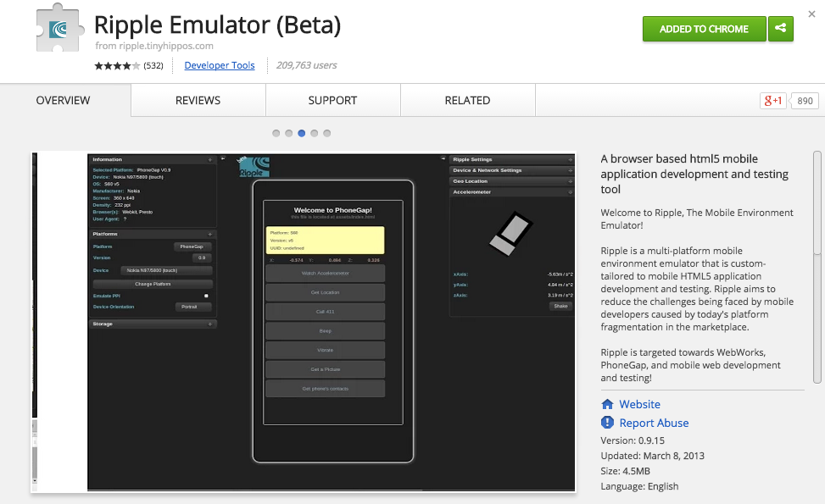Open the Report Abuse link

point(654,423)
